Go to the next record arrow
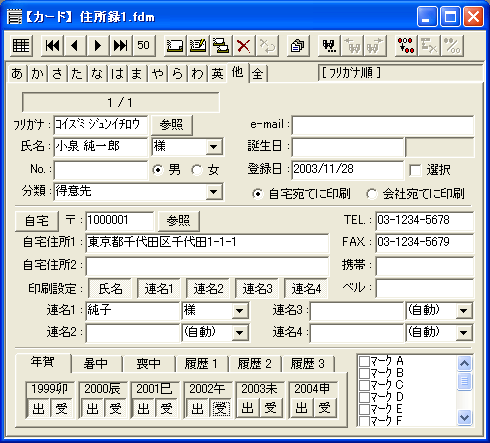 (97, 45)
